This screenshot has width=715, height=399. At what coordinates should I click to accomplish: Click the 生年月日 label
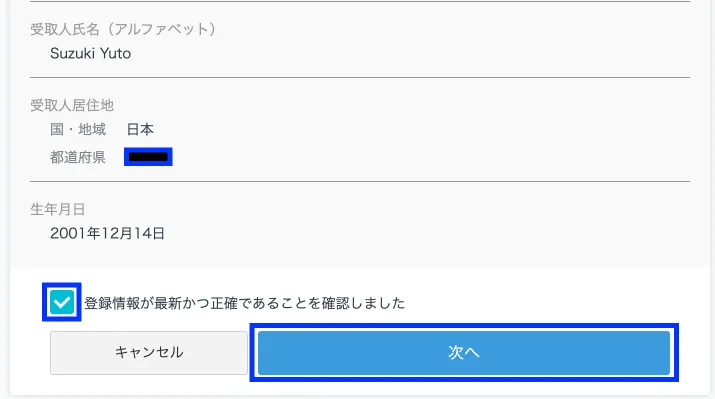click(x=58, y=209)
